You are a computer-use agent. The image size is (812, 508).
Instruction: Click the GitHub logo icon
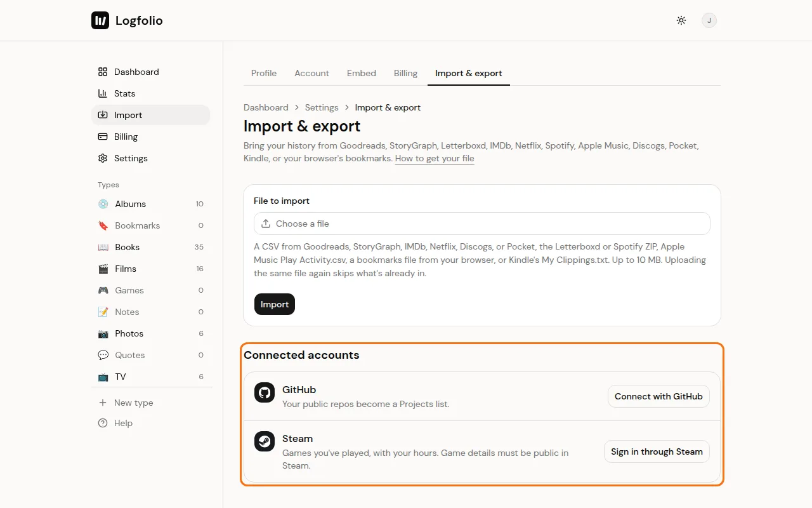(x=265, y=392)
